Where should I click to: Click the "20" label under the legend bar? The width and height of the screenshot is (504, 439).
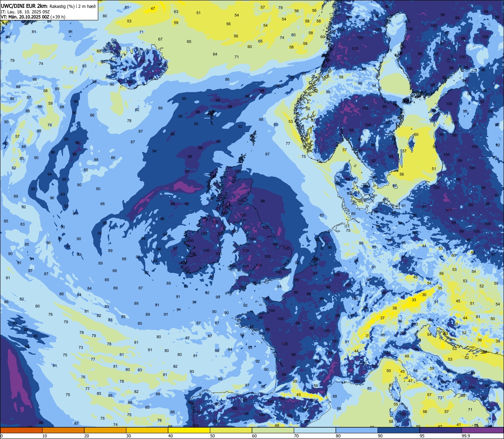(87, 436)
